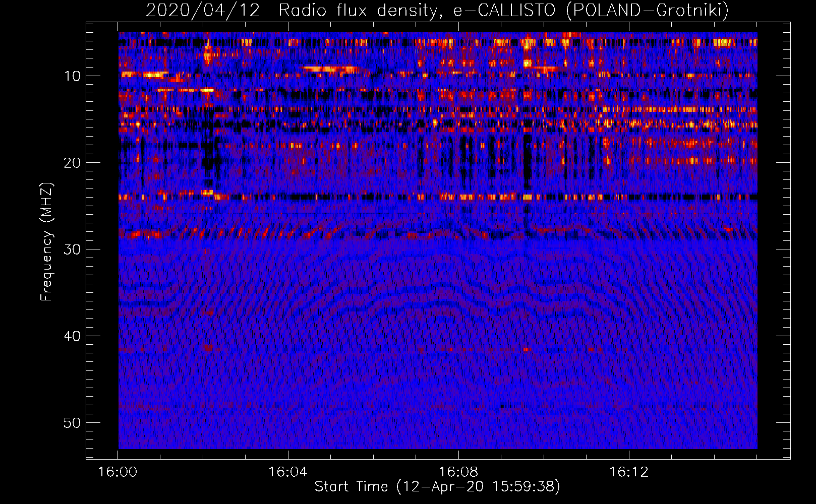The image size is (816, 504).
Task: Click the '16:12' time tick label
Action: (629, 472)
